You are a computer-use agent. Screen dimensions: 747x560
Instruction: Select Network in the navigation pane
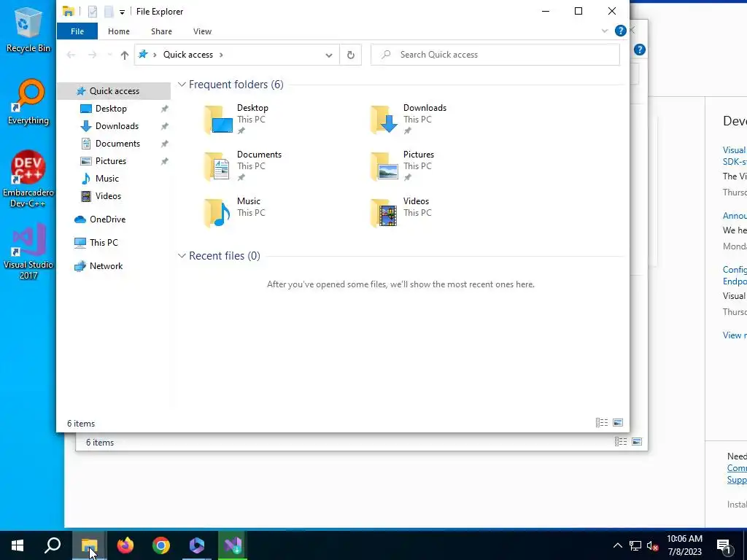point(114,266)
